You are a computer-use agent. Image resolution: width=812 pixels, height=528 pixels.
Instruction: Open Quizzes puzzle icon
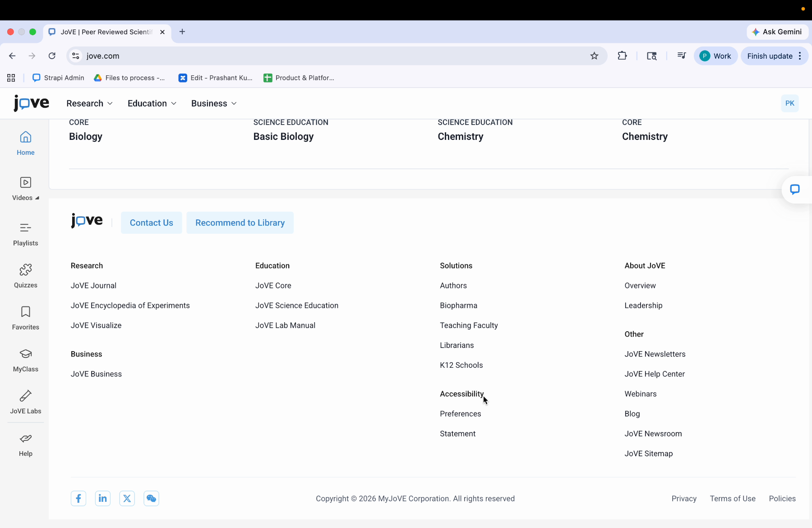(x=26, y=270)
